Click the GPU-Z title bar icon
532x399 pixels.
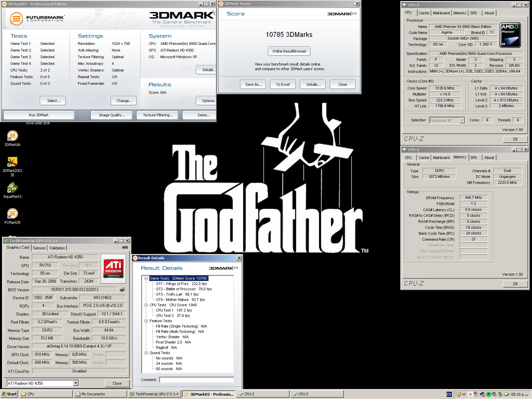6,240
